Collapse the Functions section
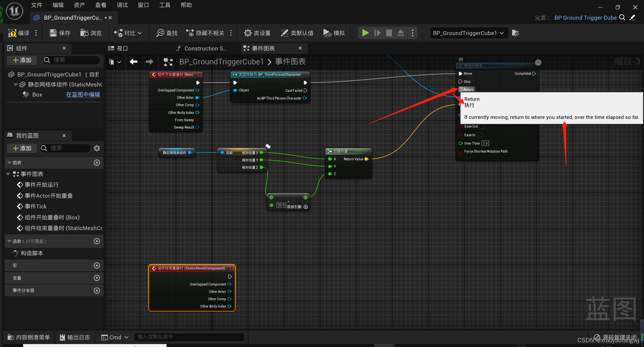 [9, 241]
